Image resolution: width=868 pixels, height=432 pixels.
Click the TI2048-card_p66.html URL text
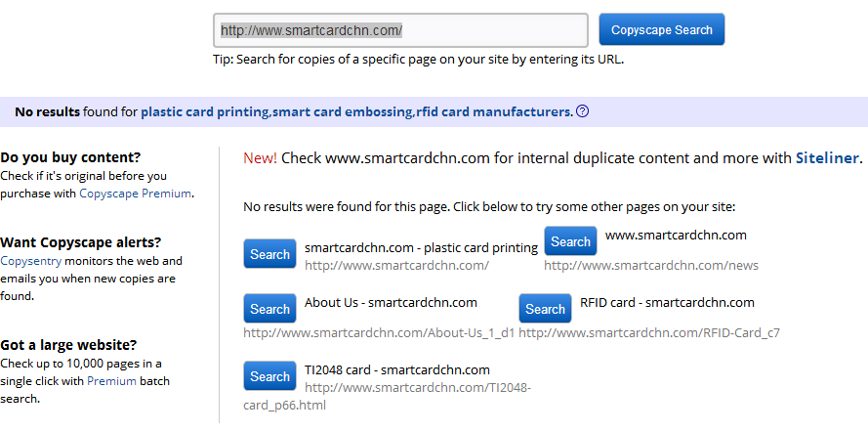[388, 396]
